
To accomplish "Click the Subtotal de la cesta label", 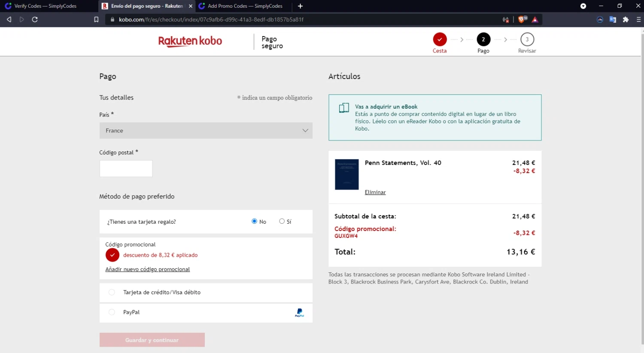I will click(x=365, y=216).
